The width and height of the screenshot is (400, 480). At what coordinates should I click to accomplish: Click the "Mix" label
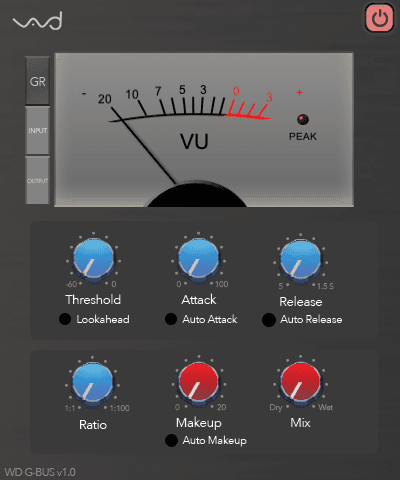(300, 423)
